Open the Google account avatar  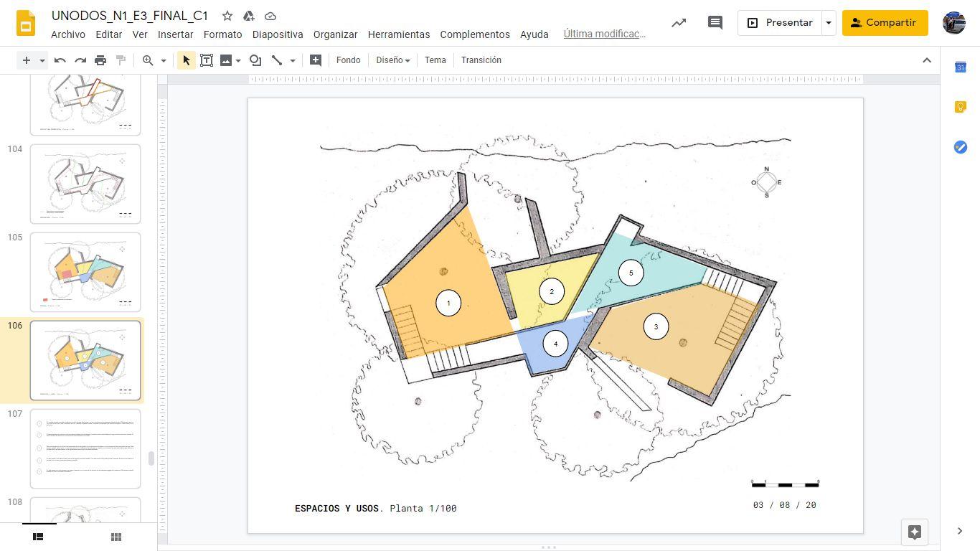[x=953, y=23]
